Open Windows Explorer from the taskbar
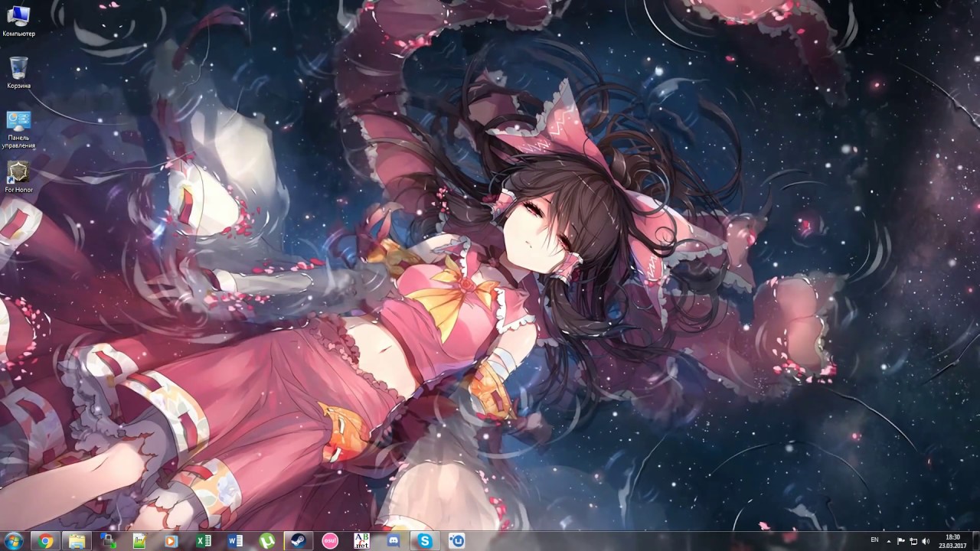Screen dimensions: 980x551 [77, 541]
